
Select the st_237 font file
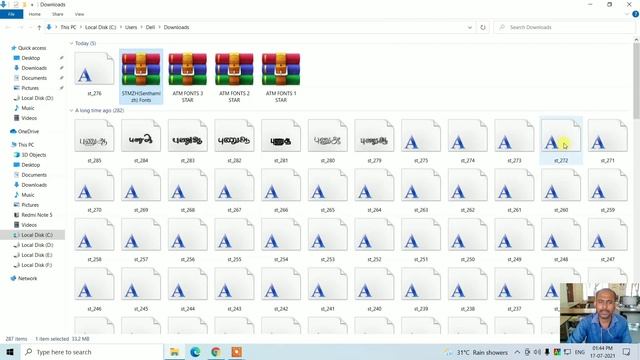(x=514, y=289)
